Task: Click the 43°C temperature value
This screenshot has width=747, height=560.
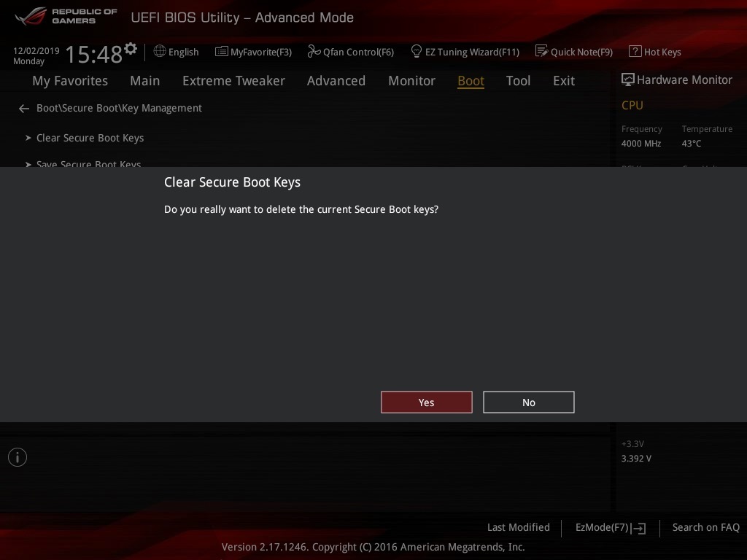Action: [692, 144]
